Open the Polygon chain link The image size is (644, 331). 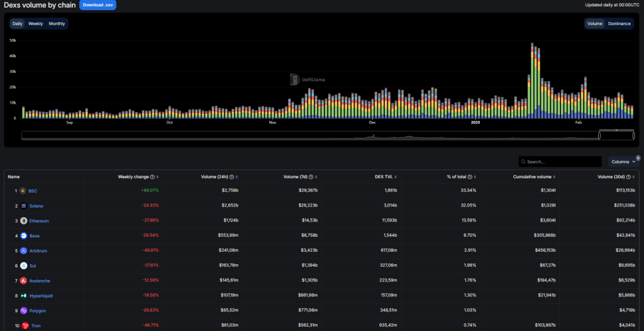(37, 311)
